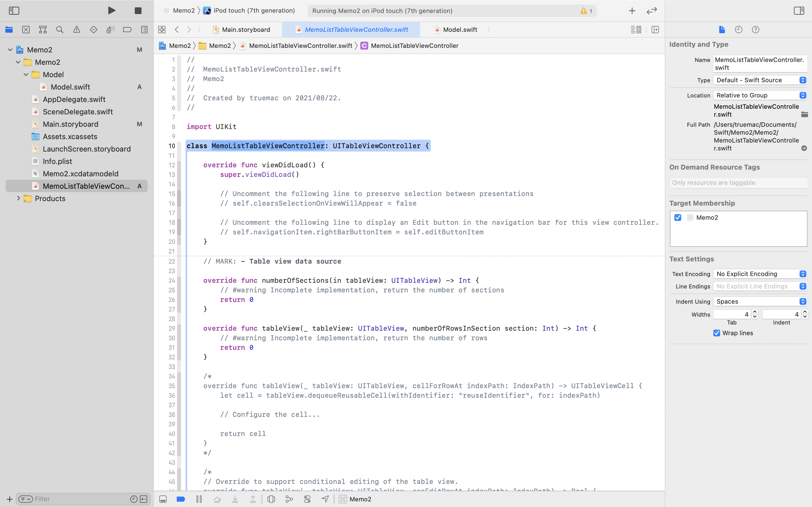
Task: Open the Quick Help inspector
Action: pyautogui.click(x=755, y=30)
